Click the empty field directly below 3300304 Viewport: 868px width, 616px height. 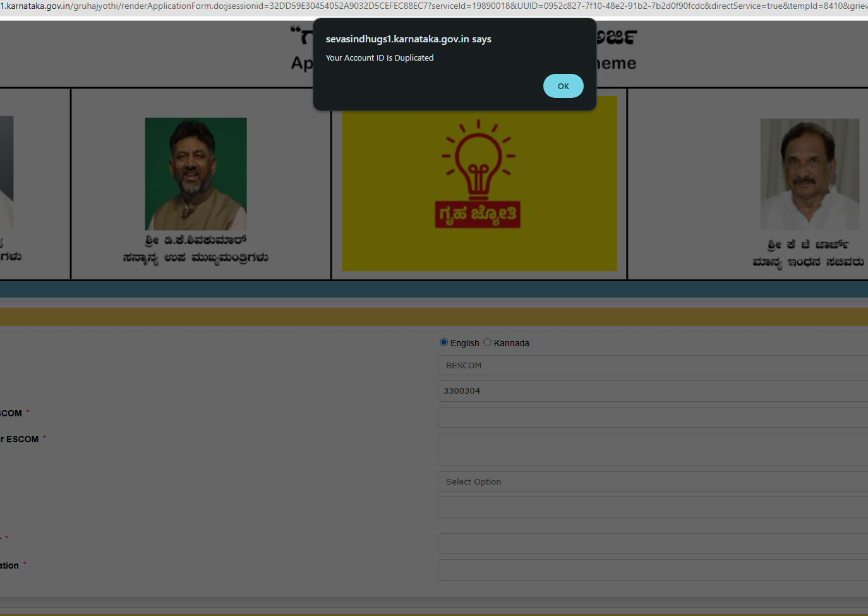tap(653, 417)
